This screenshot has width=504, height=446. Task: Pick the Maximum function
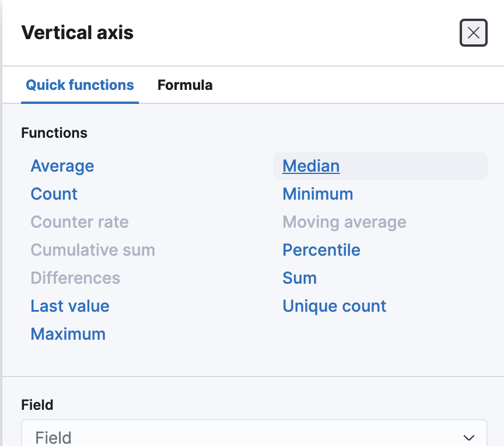click(x=68, y=334)
